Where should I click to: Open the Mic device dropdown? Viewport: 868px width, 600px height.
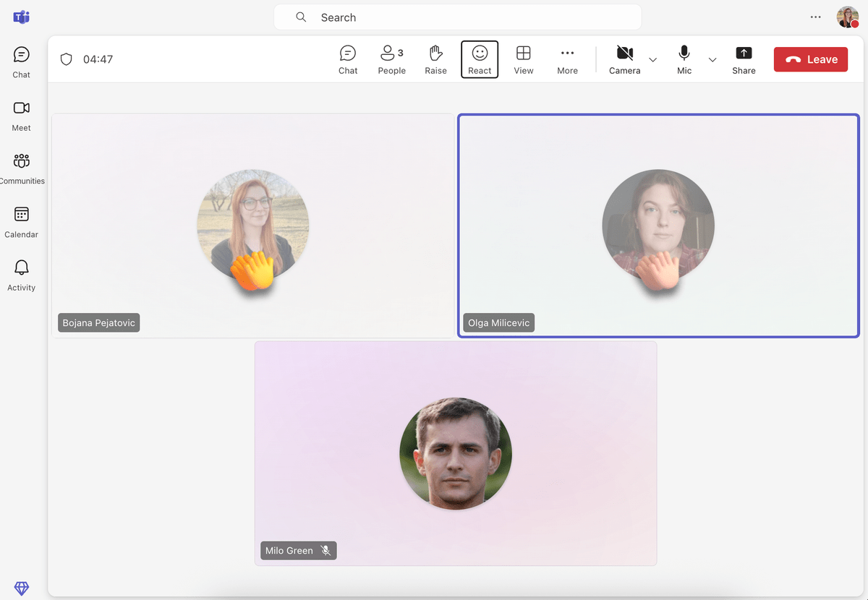(x=712, y=60)
